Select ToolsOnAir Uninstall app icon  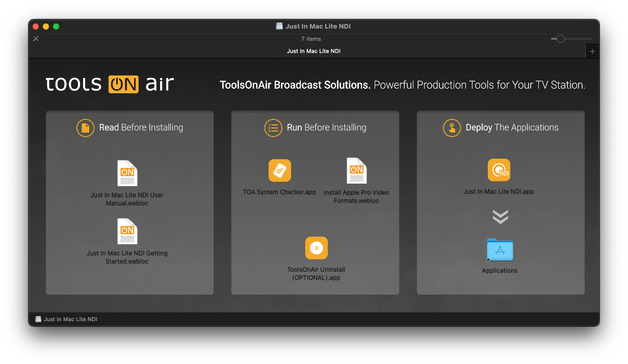click(x=317, y=248)
